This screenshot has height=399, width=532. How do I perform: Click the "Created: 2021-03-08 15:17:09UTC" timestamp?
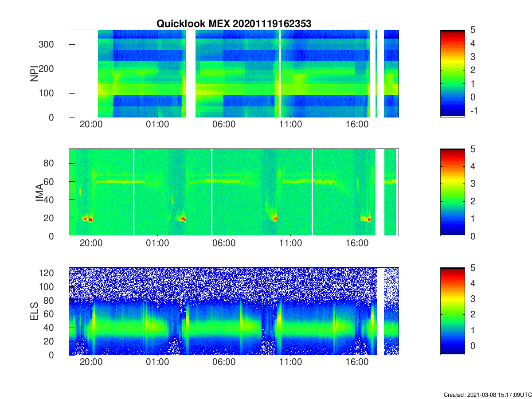(487, 395)
